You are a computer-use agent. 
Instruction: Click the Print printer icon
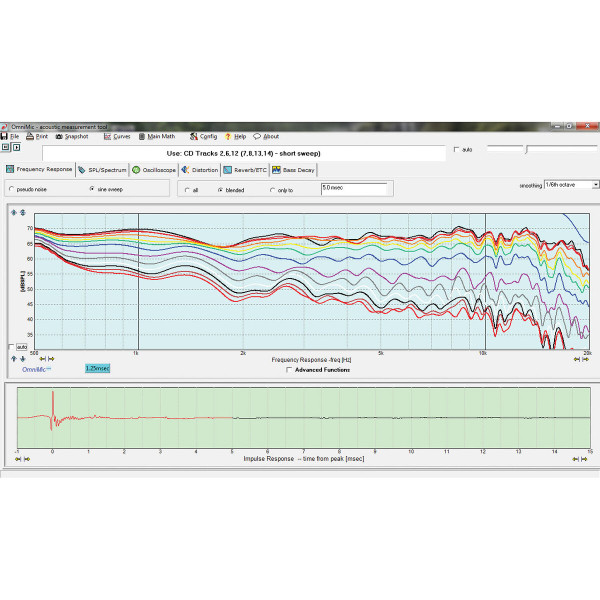coord(30,136)
